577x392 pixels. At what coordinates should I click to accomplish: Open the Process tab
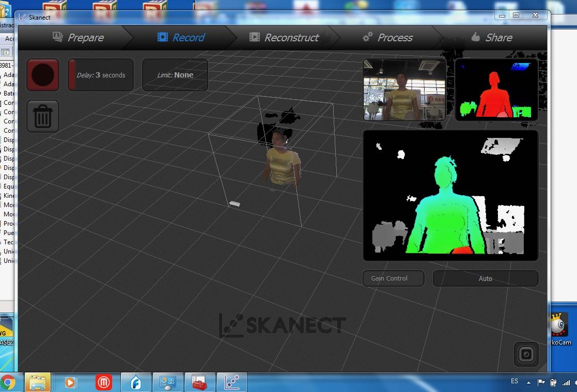[x=387, y=37]
